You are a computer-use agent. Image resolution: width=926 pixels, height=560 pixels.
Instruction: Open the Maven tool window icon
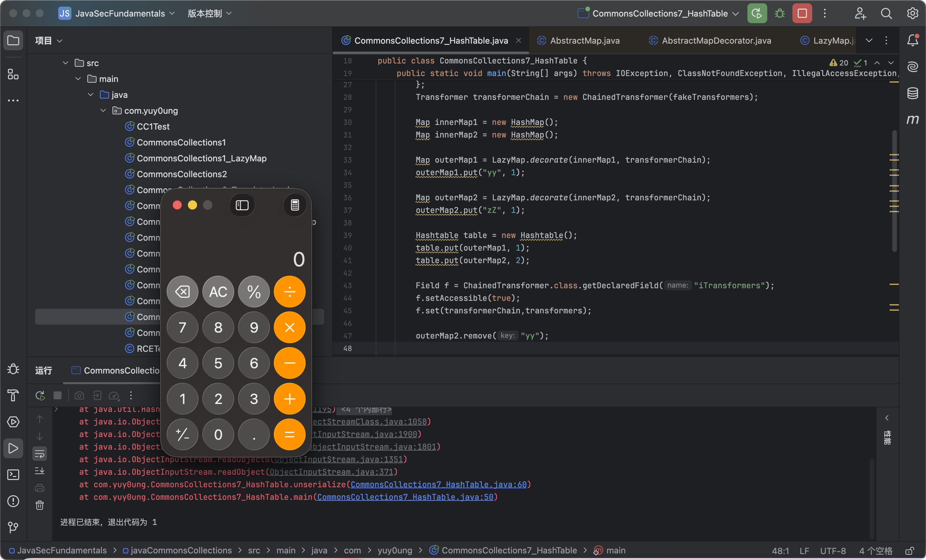(x=912, y=119)
